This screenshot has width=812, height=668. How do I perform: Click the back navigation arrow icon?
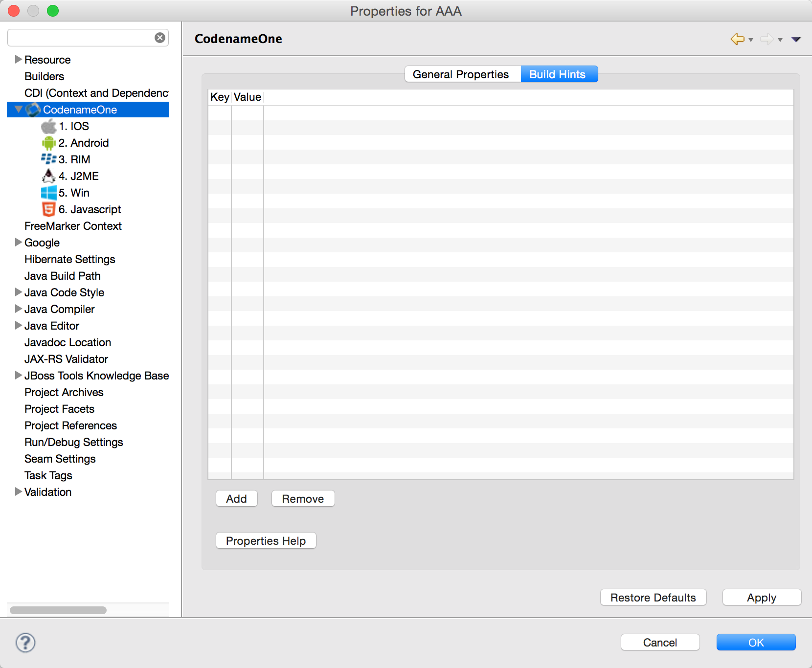click(x=737, y=39)
